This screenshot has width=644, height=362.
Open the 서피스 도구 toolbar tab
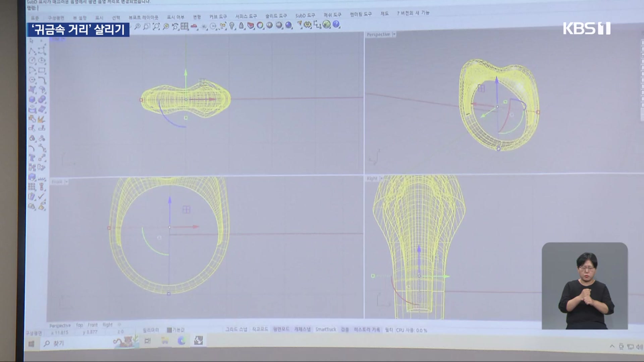pos(246,16)
